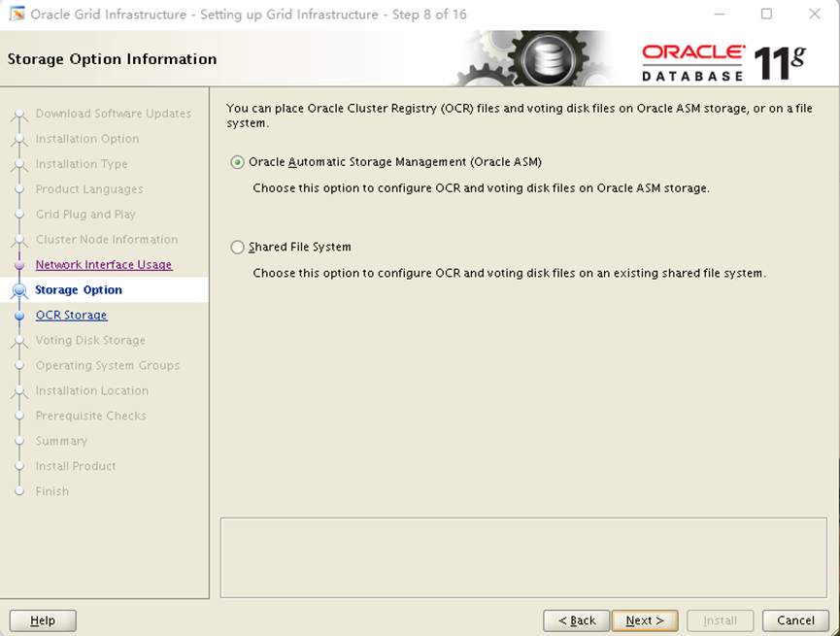Go to Network Interface Usage step
This screenshot has height=636, width=840.
click(x=104, y=265)
